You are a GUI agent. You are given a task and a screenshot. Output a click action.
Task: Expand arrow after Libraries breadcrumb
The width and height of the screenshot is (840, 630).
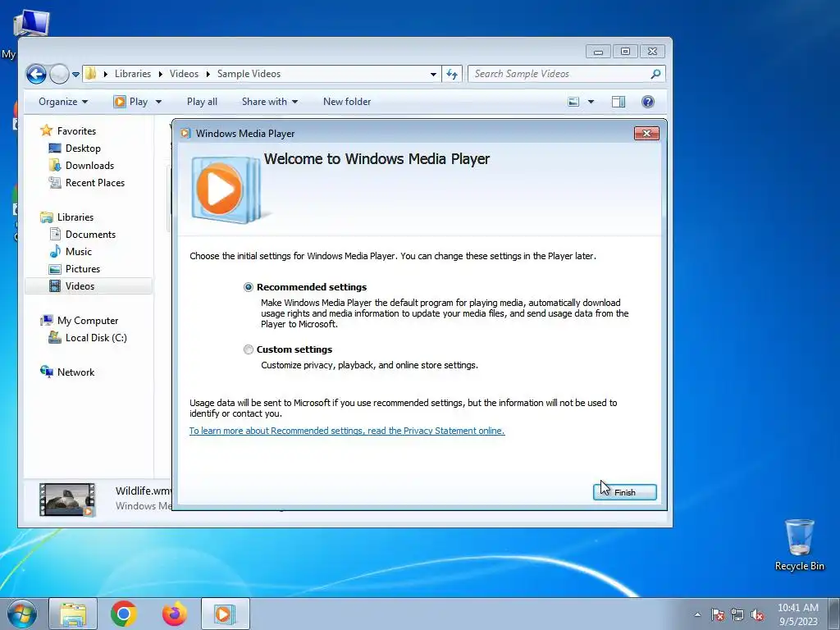tap(160, 74)
